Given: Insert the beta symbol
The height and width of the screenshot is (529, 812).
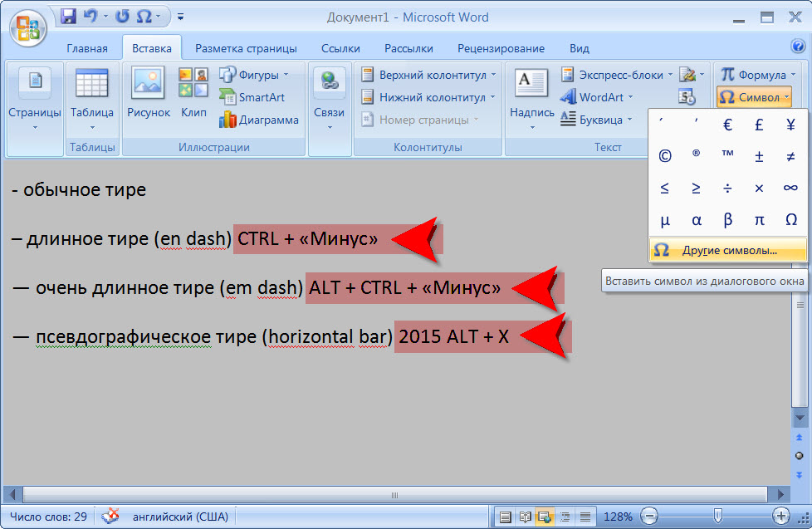Looking at the screenshot, I should [x=727, y=220].
